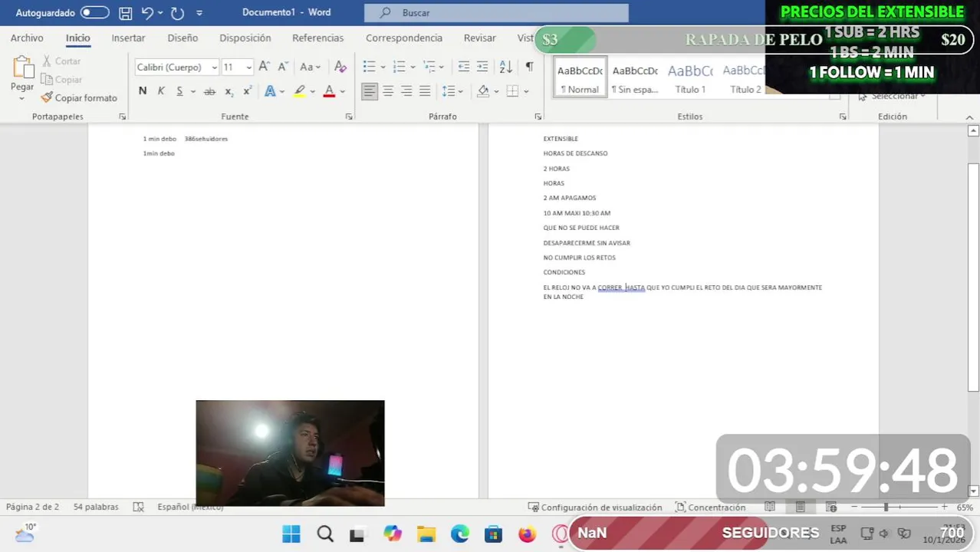
Task: Show paragraph marks with the pilcrow icon
Action: click(x=529, y=67)
